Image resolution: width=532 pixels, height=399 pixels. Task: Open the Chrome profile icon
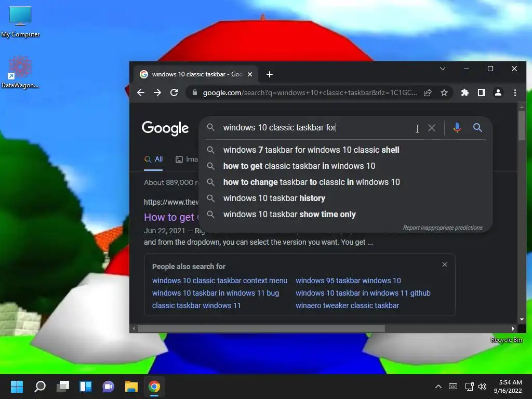point(498,92)
